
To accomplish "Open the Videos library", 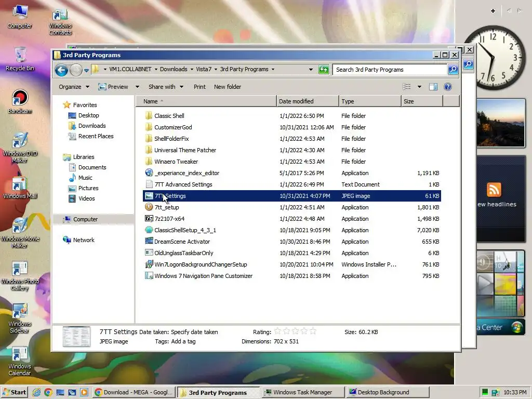I will [82, 198].
